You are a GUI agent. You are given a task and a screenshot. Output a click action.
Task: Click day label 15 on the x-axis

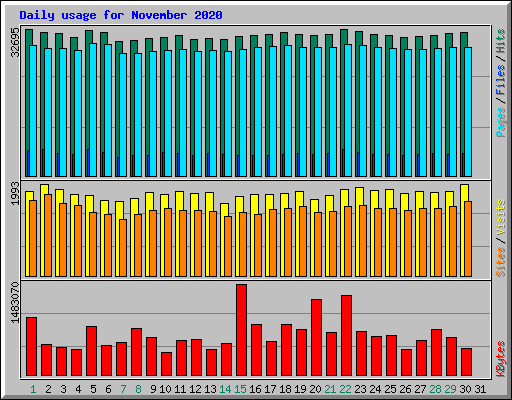(240, 389)
